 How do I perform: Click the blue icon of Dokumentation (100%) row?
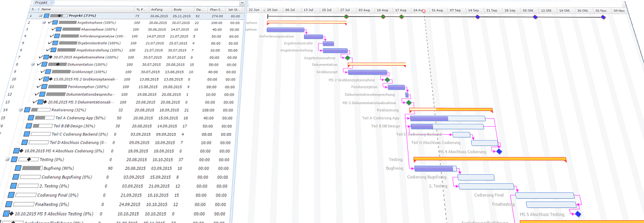[45, 64]
